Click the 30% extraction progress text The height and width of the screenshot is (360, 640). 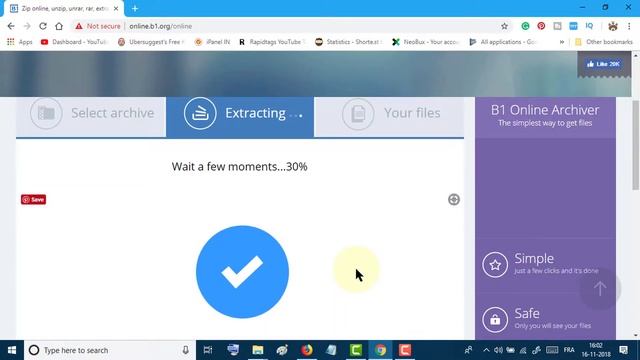239,167
